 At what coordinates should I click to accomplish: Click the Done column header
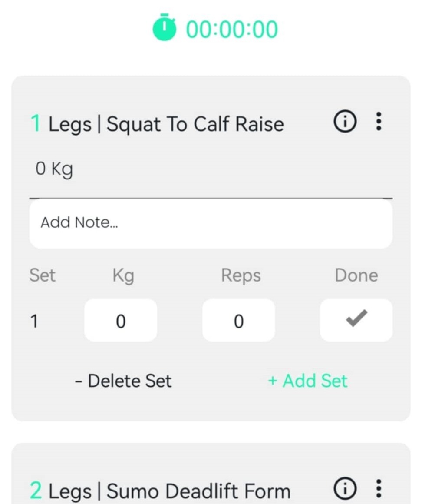coord(356,275)
